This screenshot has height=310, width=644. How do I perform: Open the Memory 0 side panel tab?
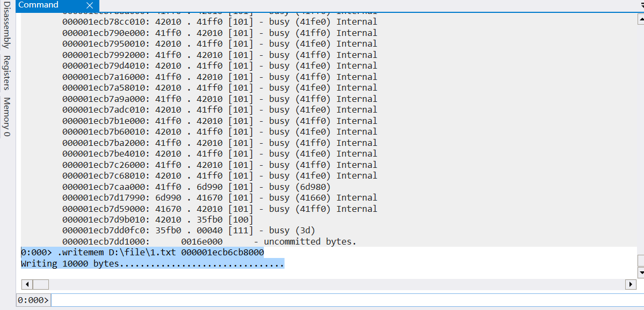point(6,117)
